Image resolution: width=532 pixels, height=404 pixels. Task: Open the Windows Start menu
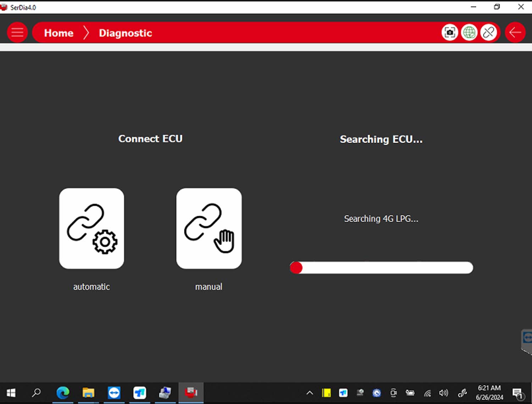tap(11, 393)
